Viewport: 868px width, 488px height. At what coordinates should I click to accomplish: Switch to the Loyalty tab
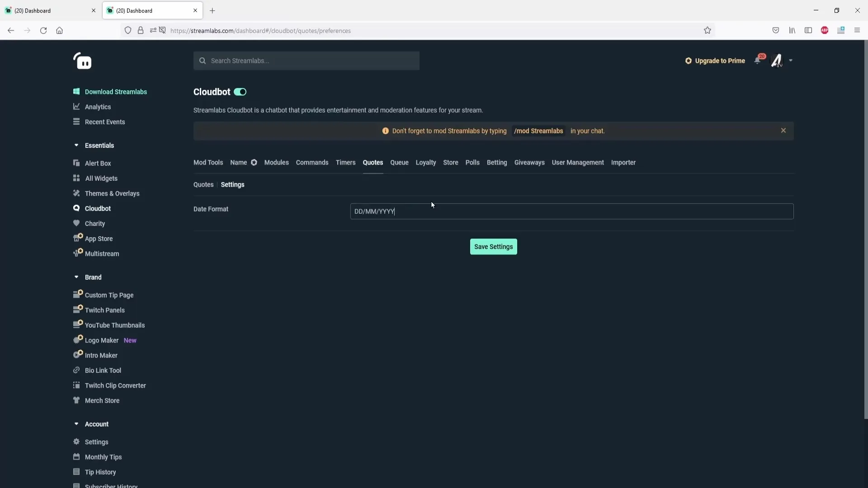click(x=426, y=163)
